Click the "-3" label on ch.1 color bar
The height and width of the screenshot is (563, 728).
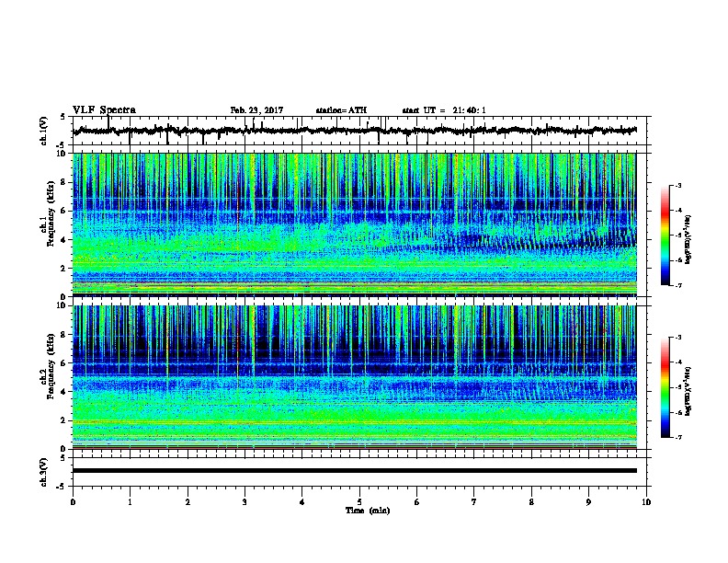click(678, 185)
